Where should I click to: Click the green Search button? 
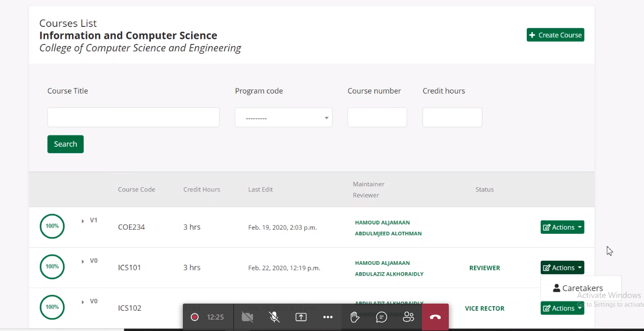click(x=66, y=144)
